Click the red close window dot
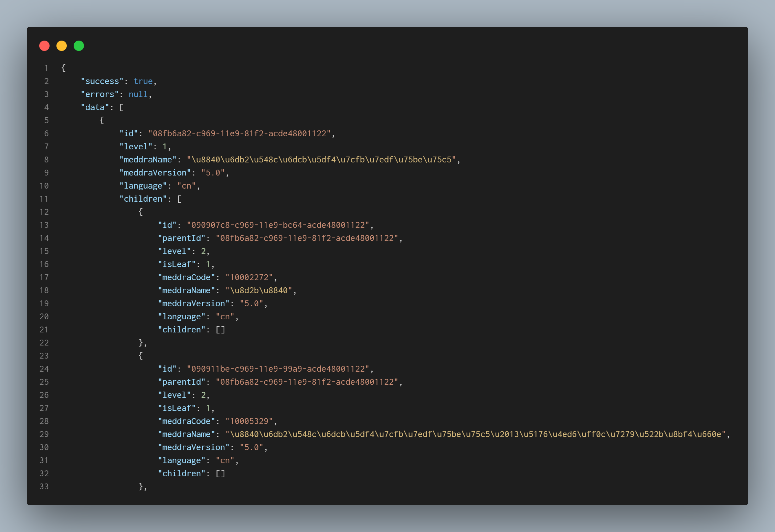 (x=44, y=46)
